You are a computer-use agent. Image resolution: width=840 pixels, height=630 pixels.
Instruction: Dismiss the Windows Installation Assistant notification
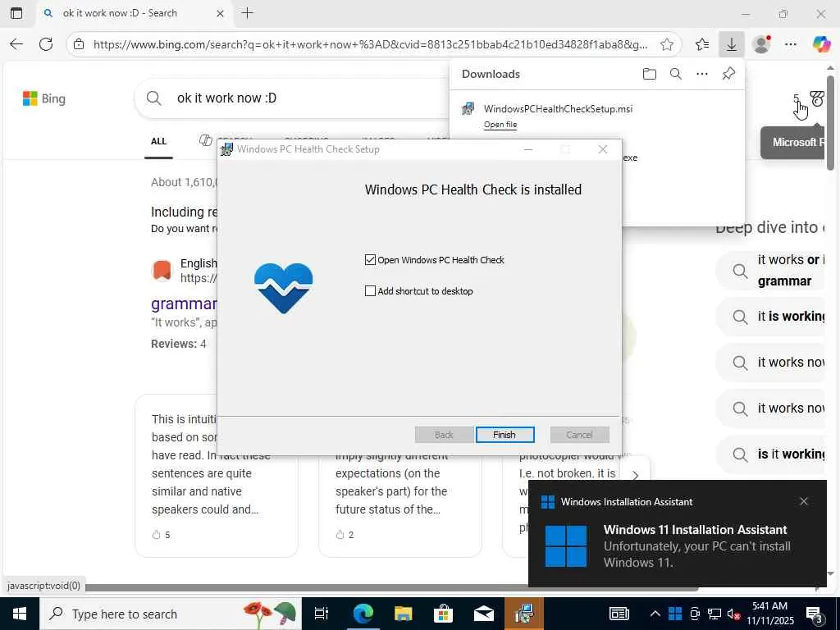click(x=804, y=501)
